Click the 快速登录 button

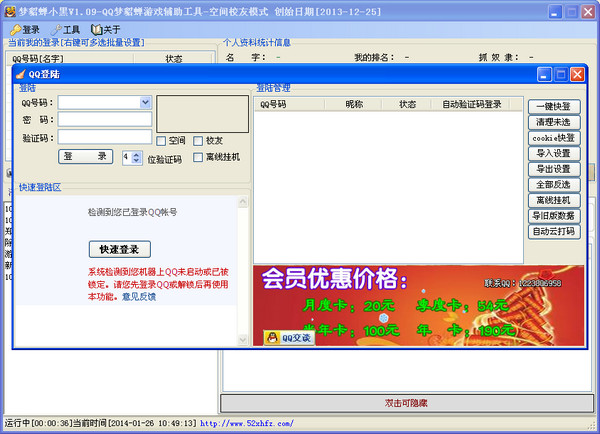120,250
